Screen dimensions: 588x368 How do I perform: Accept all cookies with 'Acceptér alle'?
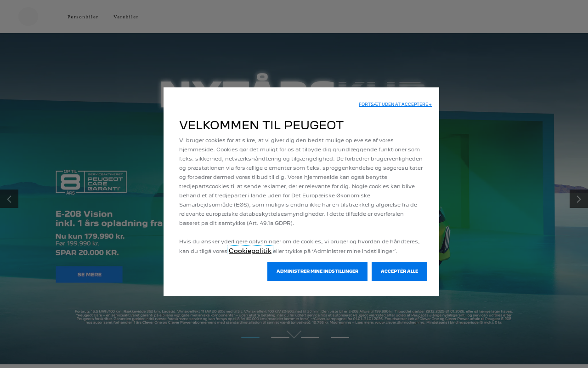(399, 271)
